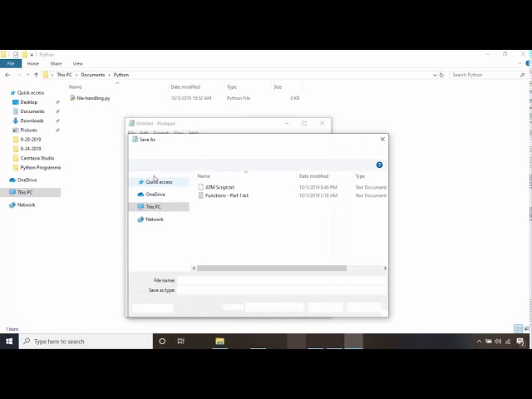Unpin Downloads using its pin icon

pyautogui.click(x=57, y=121)
